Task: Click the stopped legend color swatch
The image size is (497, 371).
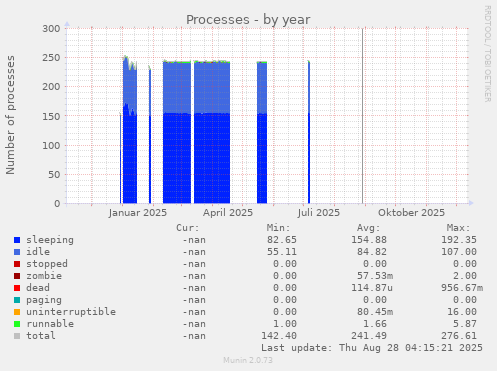Action: [x=17, y=264]
